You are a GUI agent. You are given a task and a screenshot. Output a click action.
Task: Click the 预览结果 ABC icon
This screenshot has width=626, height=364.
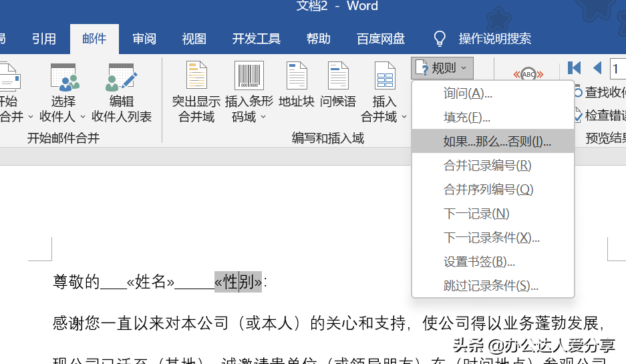tap(528, 74)
